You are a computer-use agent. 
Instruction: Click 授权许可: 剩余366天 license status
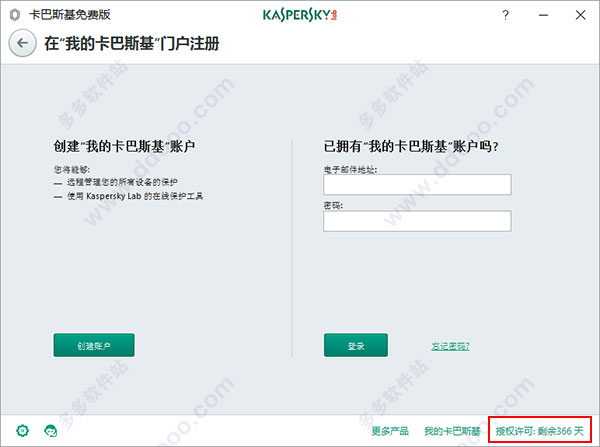click(x=540, y=431)
